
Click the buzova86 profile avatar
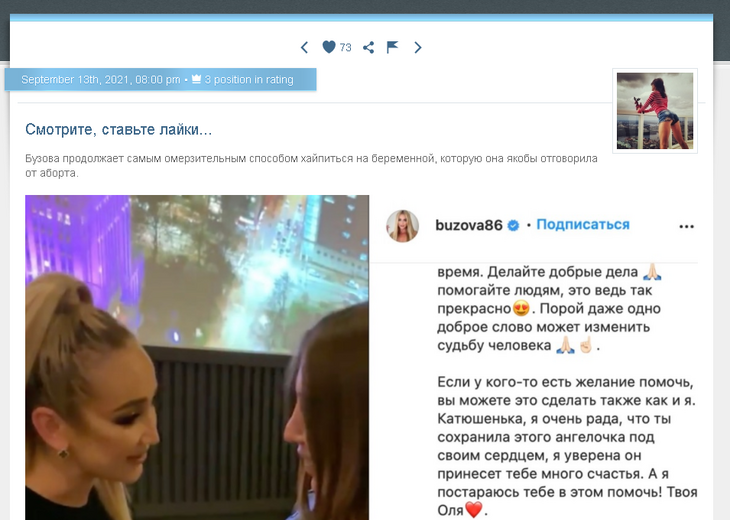tap(403, 226)
